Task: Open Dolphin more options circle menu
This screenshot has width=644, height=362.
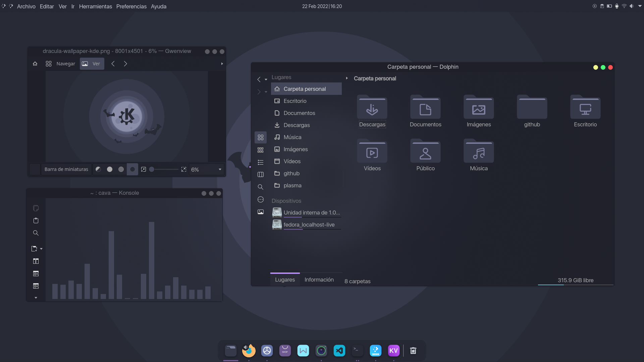Action: (261, 199)
